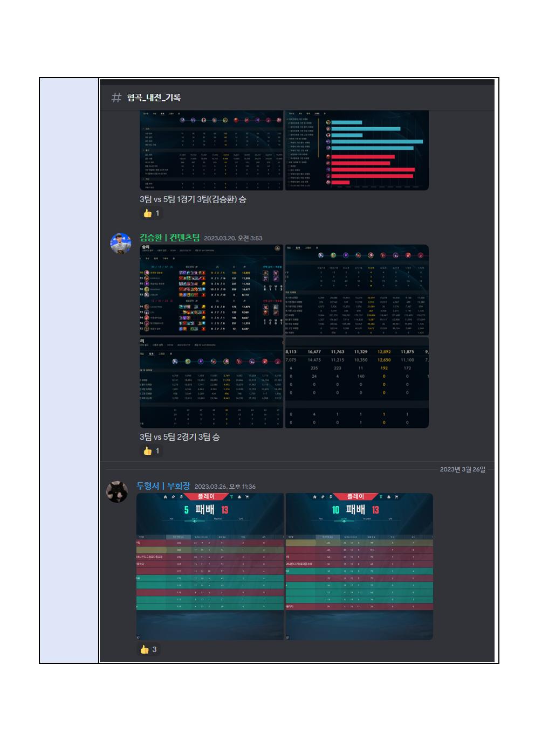
Task: Open the zoomed gold stats screenshot with 16,477
Action: pyautogui.click(x=357, y=383)
